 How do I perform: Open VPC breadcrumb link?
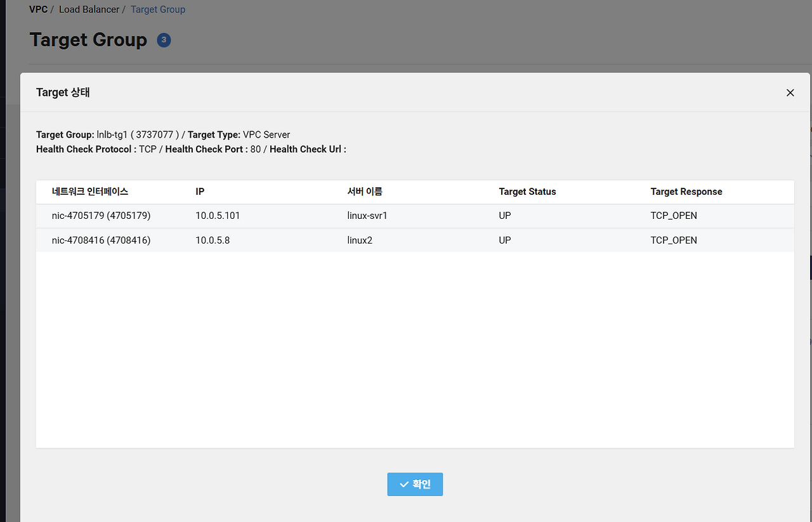click(38, 10)
